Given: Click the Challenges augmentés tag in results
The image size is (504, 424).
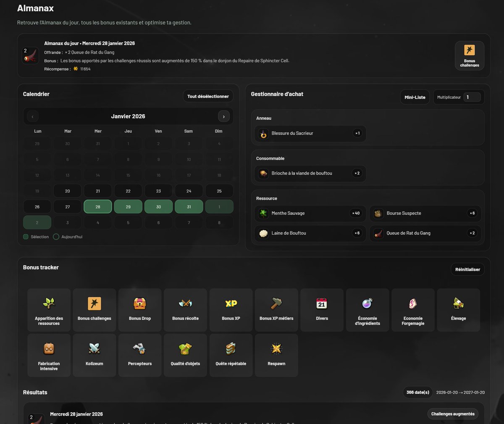Looking at the screenshot, I should coord(453,414).
